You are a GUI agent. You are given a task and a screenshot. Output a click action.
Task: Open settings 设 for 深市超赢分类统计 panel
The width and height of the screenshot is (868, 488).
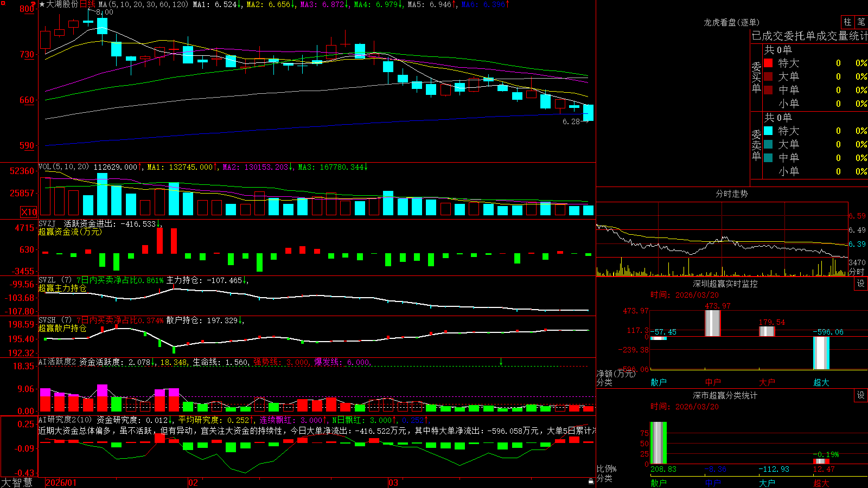click(861, 395)
